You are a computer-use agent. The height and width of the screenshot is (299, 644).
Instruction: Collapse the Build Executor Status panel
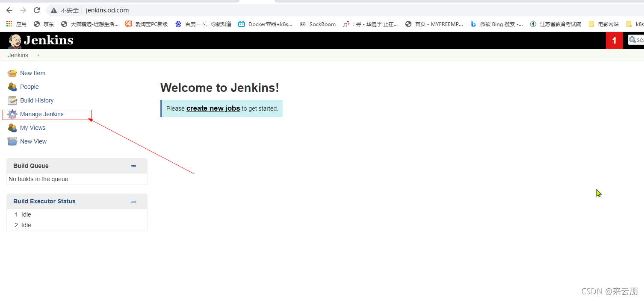[x=133, y=202]
